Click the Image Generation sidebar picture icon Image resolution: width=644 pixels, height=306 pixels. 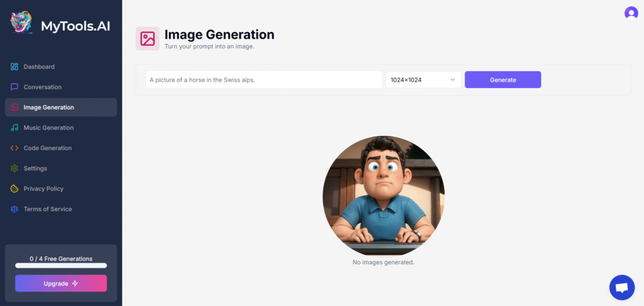tap(14, 107)
